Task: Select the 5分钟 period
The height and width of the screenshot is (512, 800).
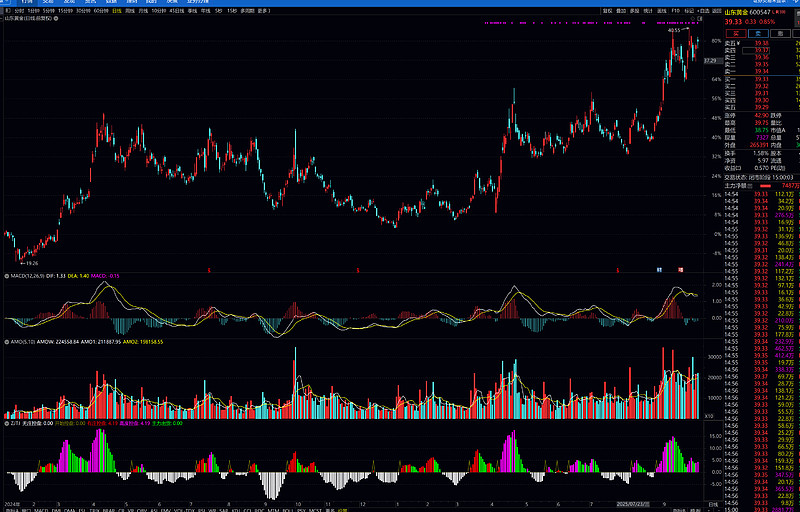Action: tap(48, 11)
